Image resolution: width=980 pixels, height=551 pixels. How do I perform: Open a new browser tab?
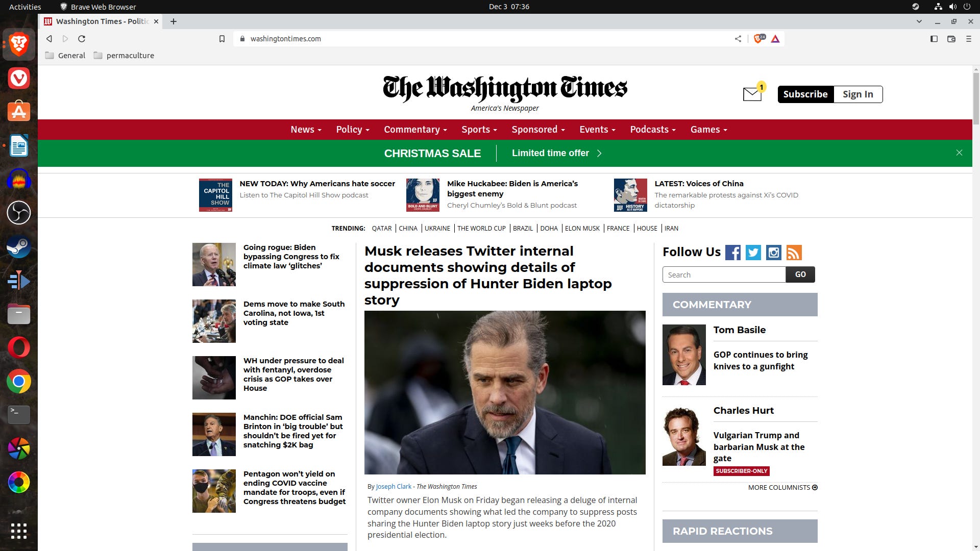pos(174,21)
